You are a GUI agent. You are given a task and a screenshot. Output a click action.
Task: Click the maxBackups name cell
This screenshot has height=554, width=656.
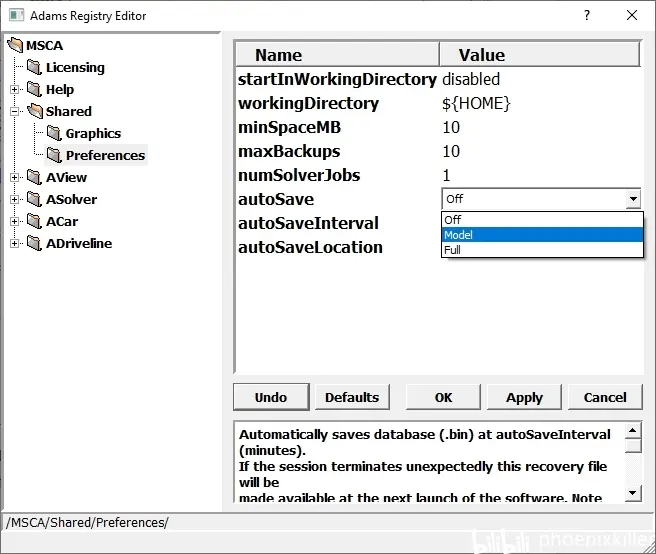[x=289, y=151]
